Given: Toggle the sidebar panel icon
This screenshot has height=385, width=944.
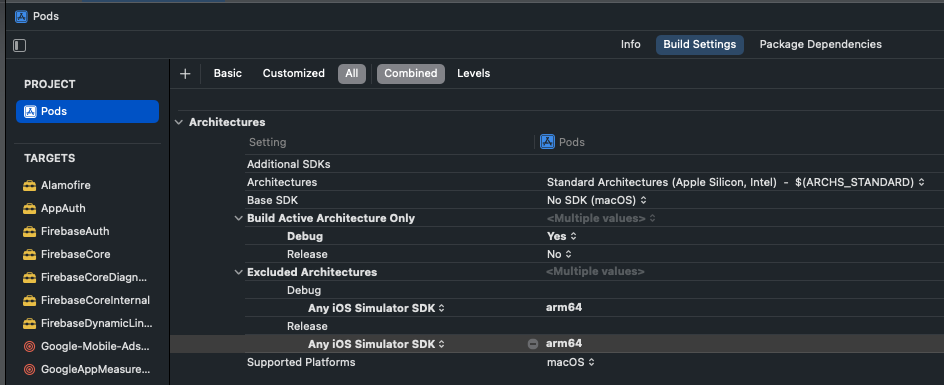Looking at the screenshot, I should [20, 45].
